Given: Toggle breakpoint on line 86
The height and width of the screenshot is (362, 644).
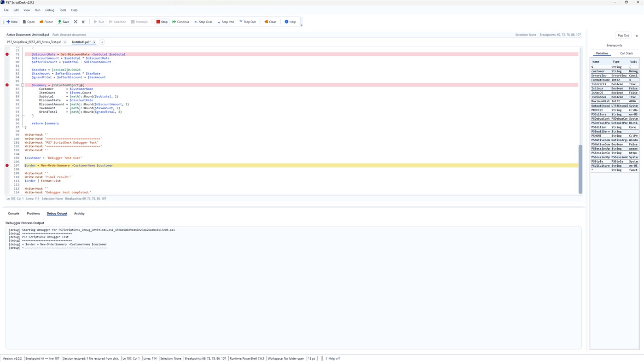Looking at the screenshot, I should pyautogui.click(x=7, y=85).
